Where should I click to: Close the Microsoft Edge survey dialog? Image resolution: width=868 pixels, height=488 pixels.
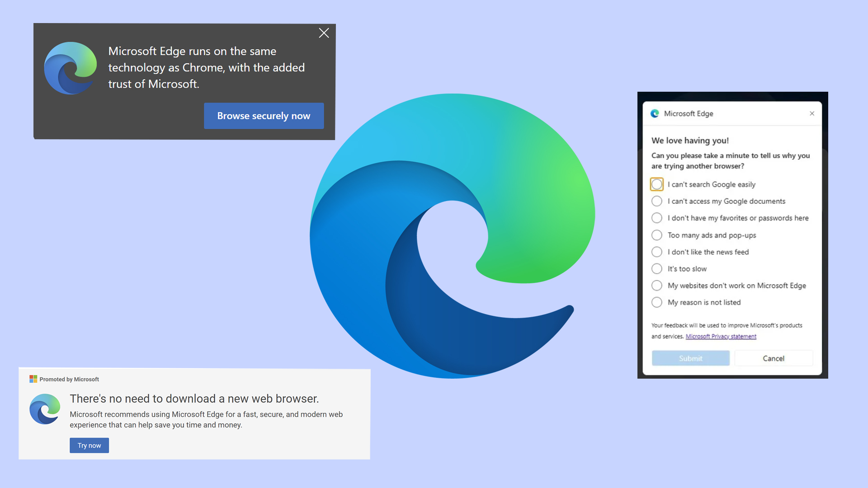(x=812, y=113)
